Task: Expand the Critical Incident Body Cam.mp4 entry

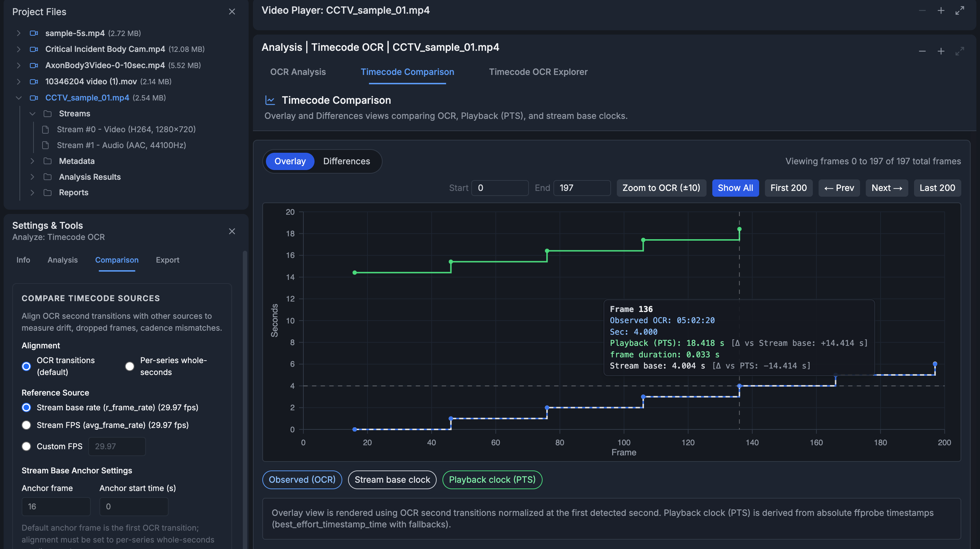Action: click(x=18, y=49)
